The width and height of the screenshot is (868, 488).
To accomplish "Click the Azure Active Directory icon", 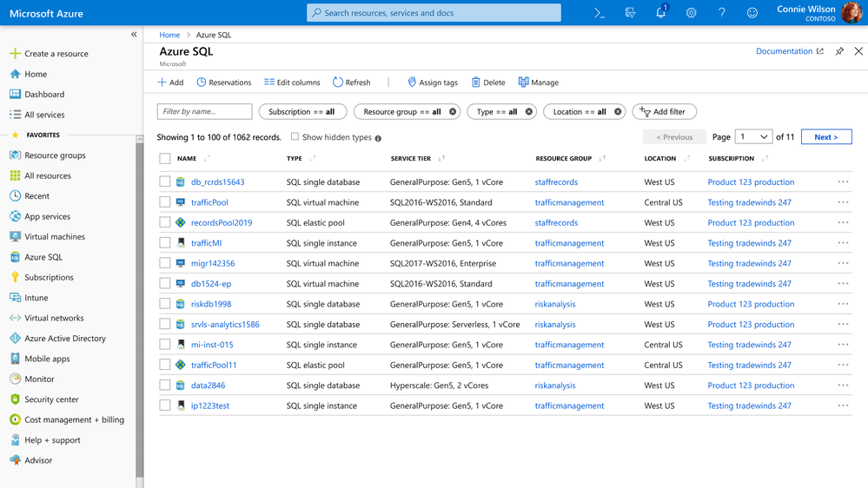I will click(15, 338).
